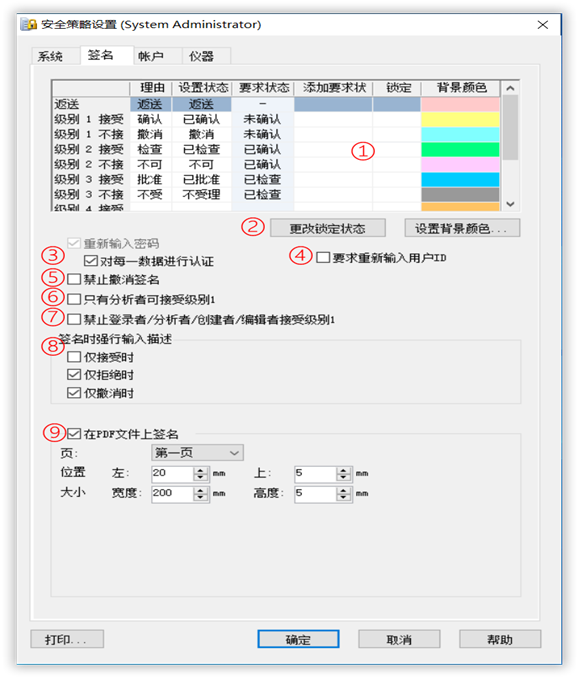Open the 帐户 tab
Screen dimensions: 579x678
151,56
